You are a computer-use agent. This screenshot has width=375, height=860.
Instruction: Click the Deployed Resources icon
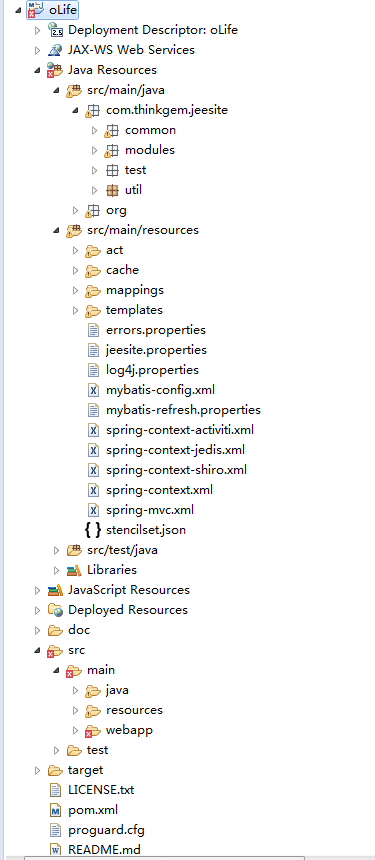click(x=55, y=610)
